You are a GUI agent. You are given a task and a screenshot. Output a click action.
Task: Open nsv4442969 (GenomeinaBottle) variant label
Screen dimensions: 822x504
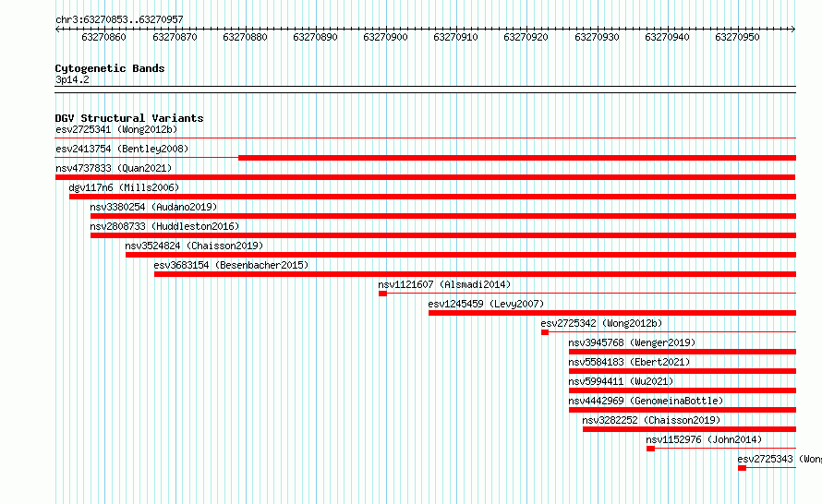point(646,401)
